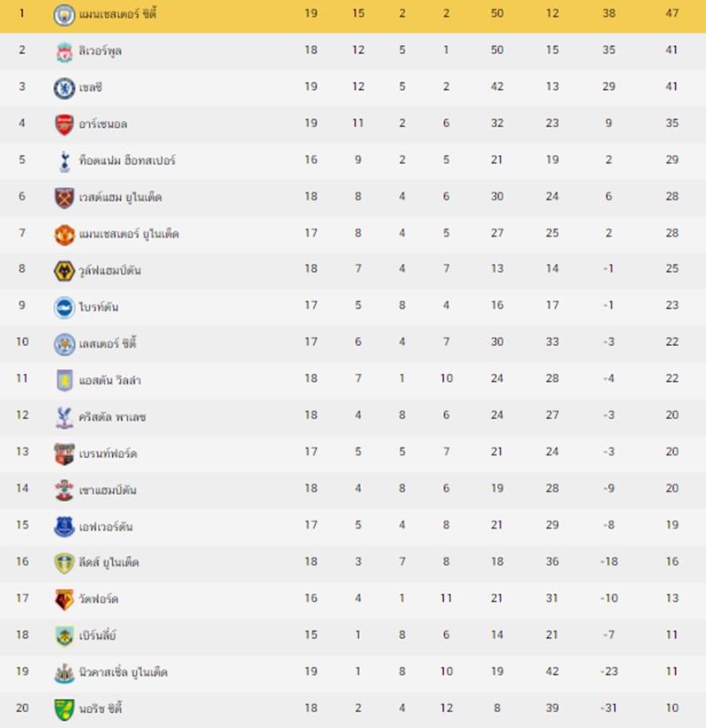Open the Southampton team name link
Screen dimensions: 706x728
108,490
